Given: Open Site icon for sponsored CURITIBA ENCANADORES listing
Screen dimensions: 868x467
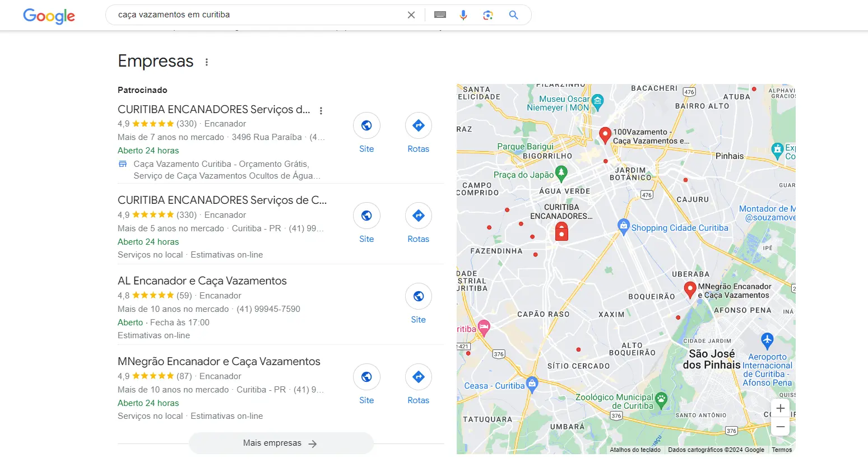Looking at the screenshot, I should point(366,125).
